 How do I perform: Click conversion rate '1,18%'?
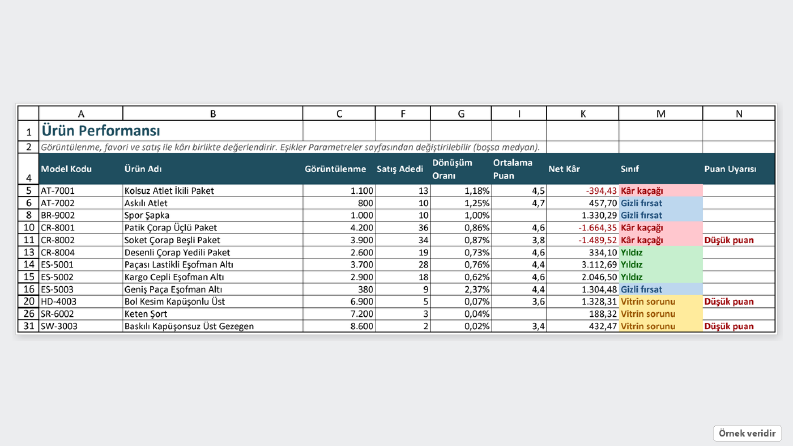[x=461, y=191]
